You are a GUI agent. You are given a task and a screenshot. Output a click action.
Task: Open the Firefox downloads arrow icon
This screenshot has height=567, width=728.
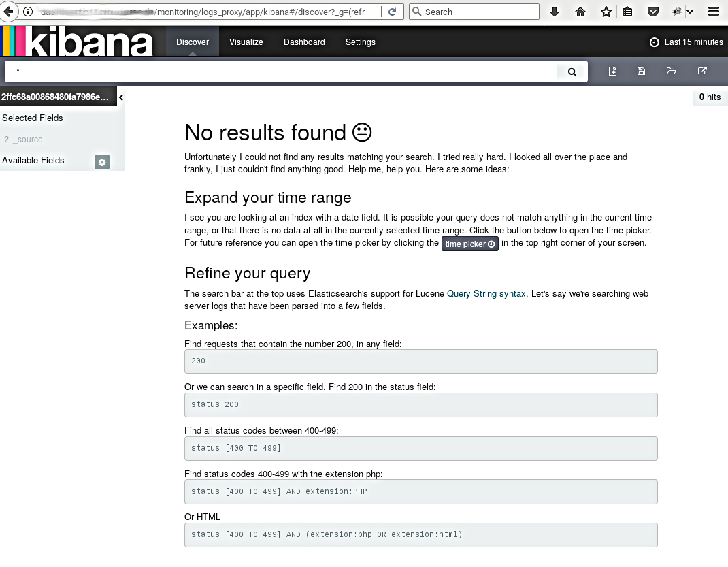click(x=555, y=12)
